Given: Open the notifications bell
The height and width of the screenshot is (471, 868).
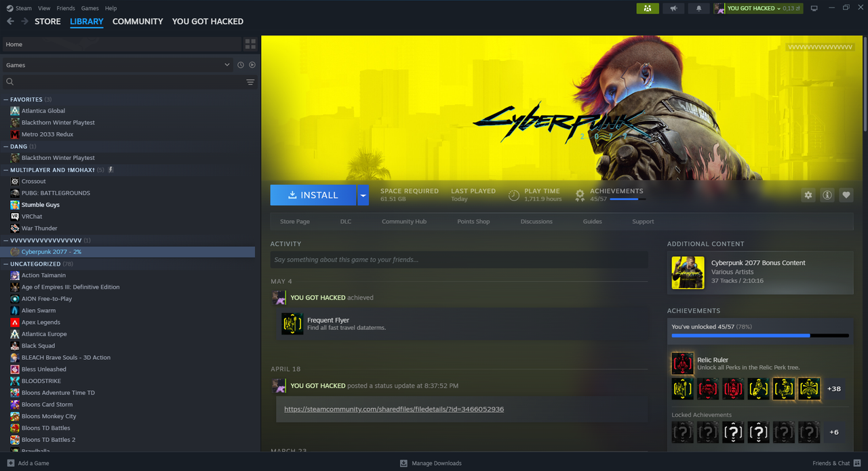Looking at the screenshot, I should point(698,8).
